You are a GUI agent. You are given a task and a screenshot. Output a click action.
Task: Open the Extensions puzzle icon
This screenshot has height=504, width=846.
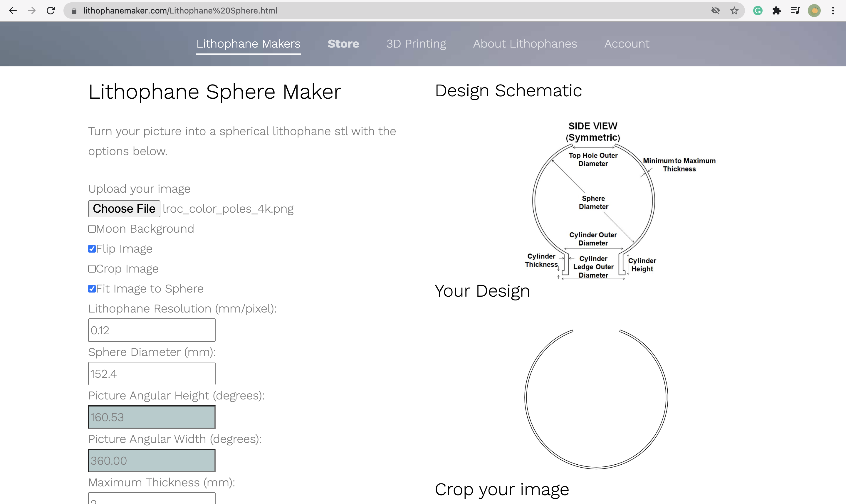(776, 11)
